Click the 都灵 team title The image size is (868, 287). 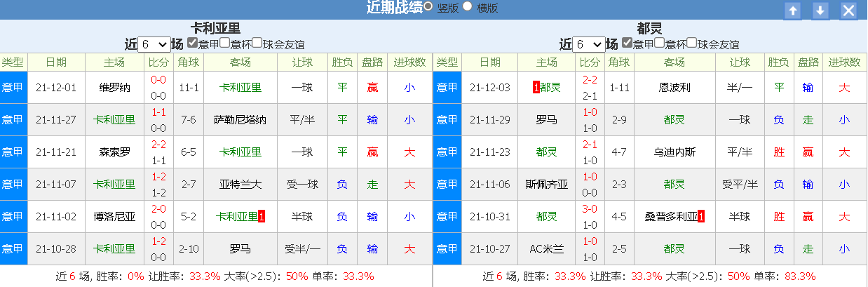(x=649, y=28)
